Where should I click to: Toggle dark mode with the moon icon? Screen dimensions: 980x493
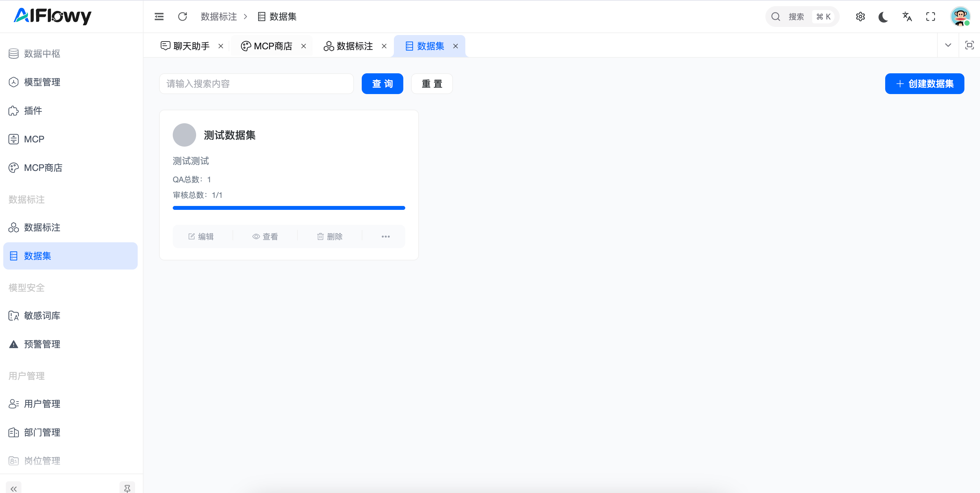883,16
